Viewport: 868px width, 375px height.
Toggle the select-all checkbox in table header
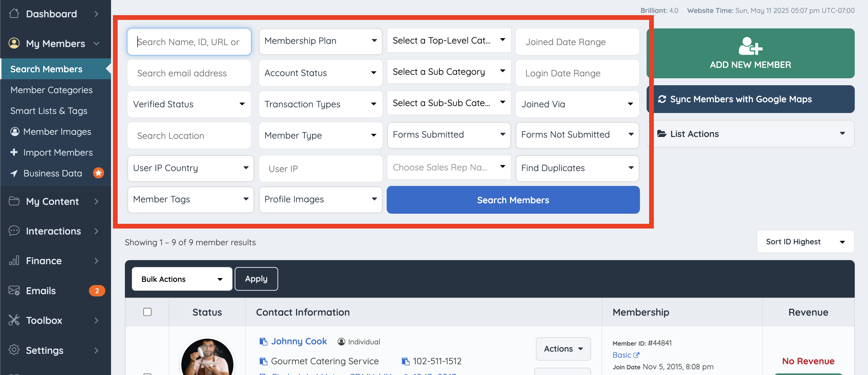[147, 312]
